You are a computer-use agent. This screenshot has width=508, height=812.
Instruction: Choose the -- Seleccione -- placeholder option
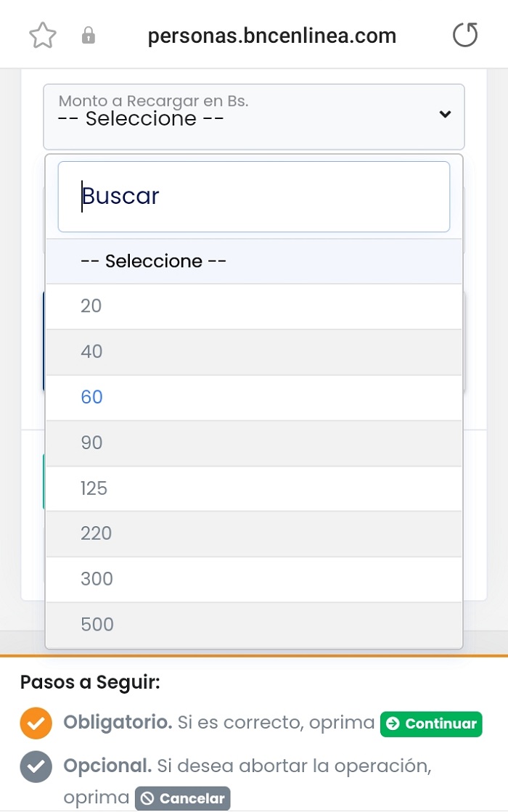pyautogui.click(x=254, y=261)
